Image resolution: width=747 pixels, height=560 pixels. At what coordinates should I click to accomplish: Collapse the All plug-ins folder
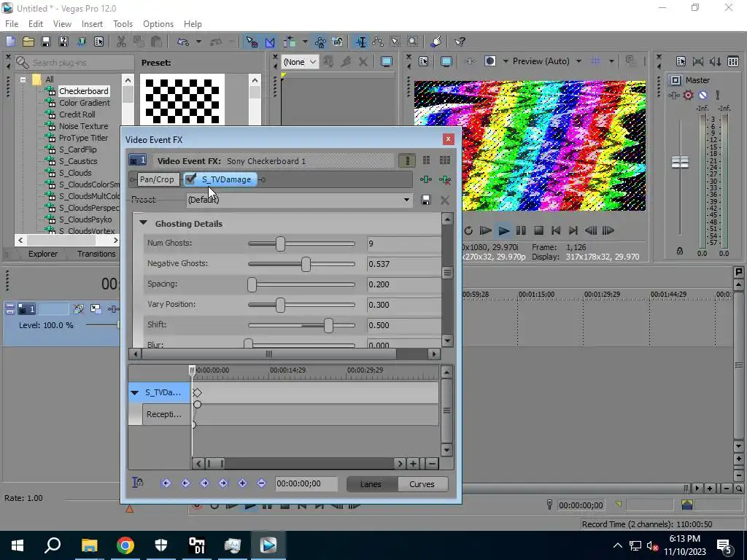click(x=23, y=79)
